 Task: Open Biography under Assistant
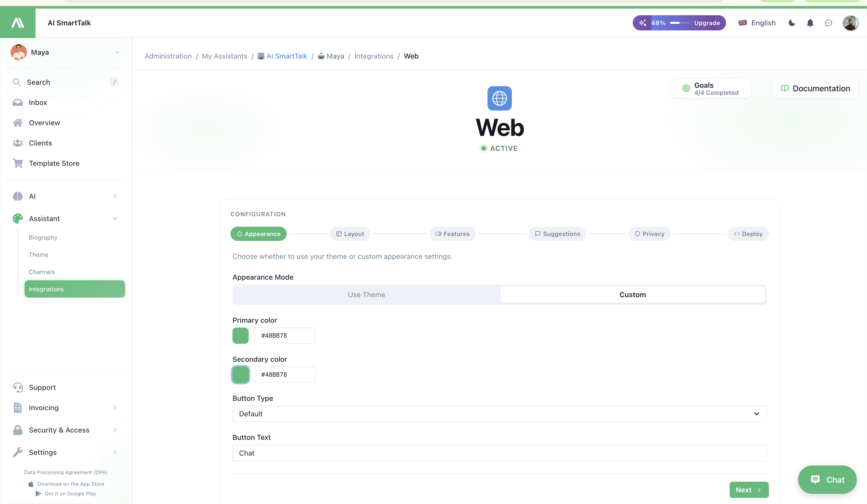coord(43,237)
